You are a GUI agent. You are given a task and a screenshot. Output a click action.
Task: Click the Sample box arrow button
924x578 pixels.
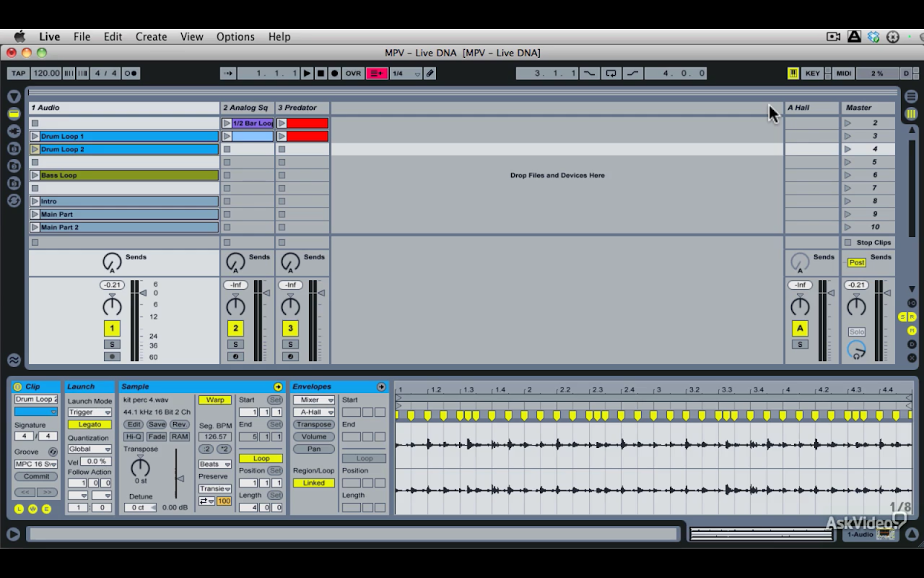278,387
